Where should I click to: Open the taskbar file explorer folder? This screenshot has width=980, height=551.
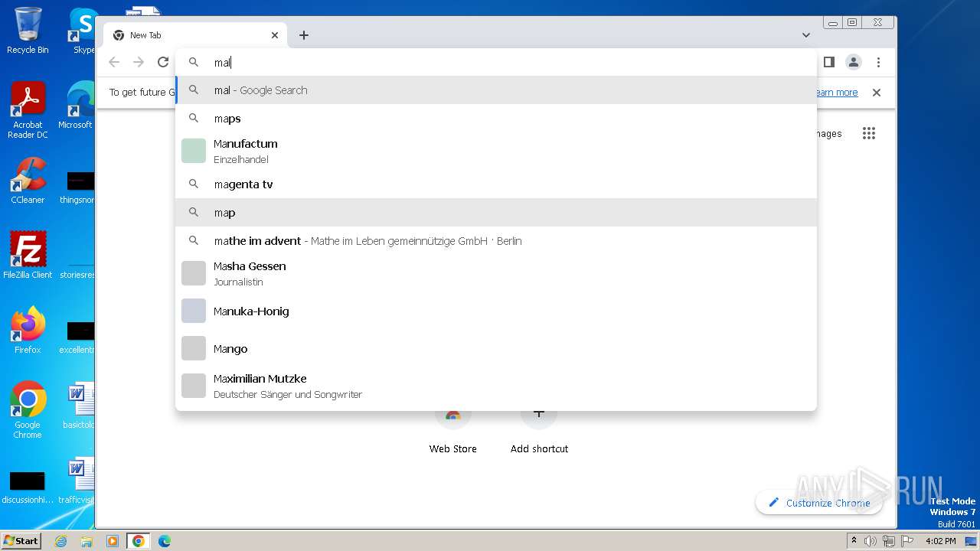[x=87, y=541]
